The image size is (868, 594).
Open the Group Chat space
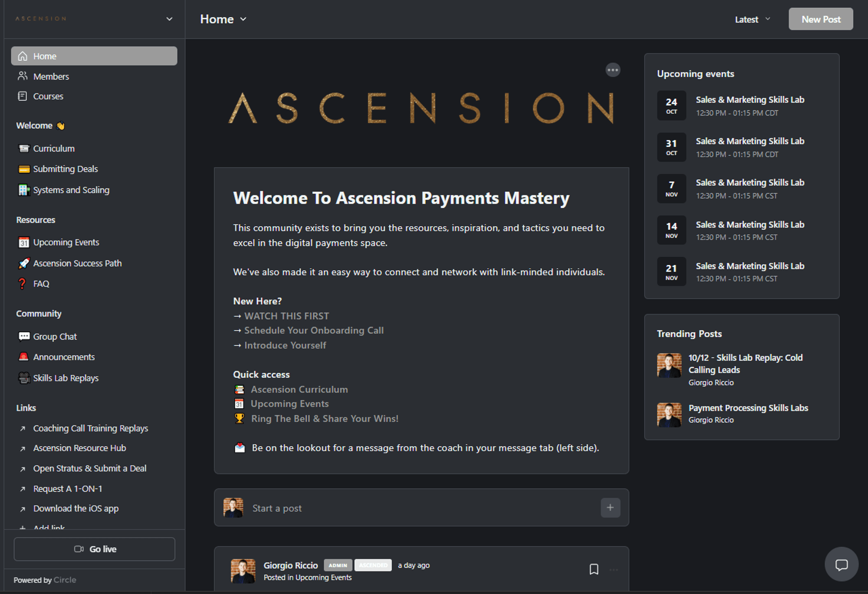pyautogui.click(x=55, y=337)
